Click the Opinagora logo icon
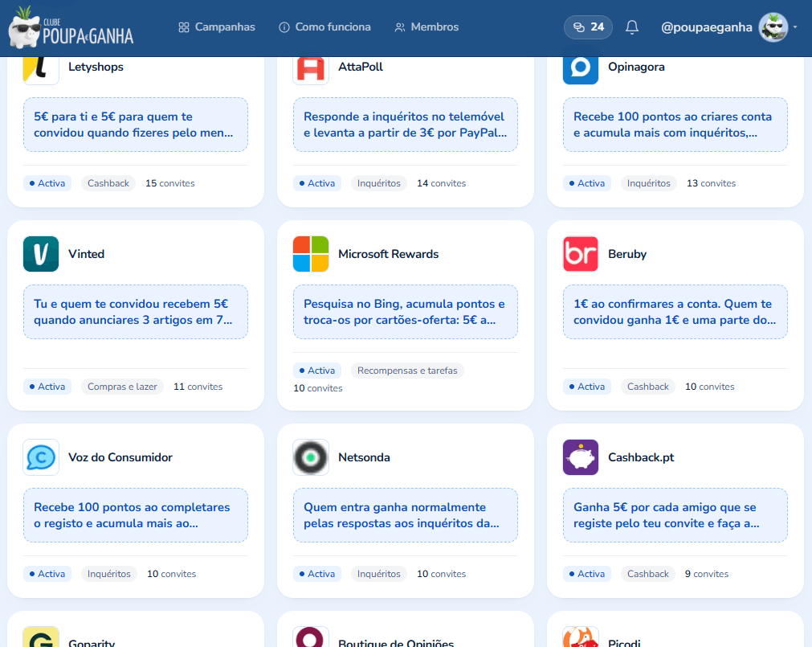The width and height of the screenshot is (812, 647). click(x=581, y=71)
